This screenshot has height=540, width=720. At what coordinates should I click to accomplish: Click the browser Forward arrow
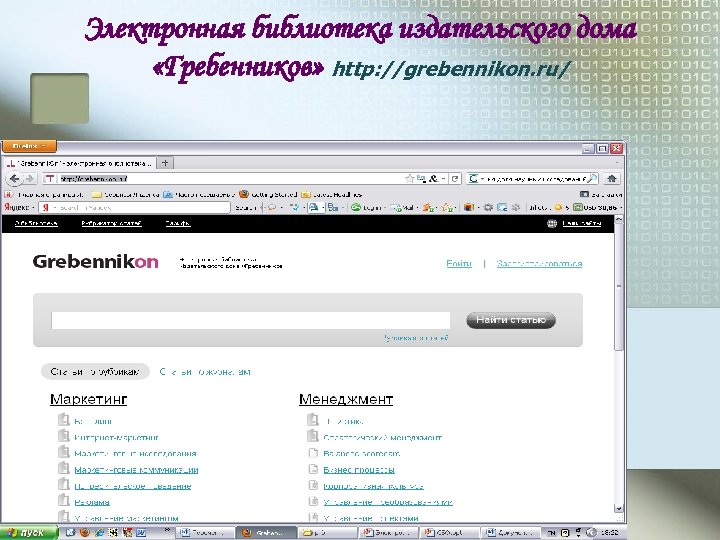(x=29, y=179)
